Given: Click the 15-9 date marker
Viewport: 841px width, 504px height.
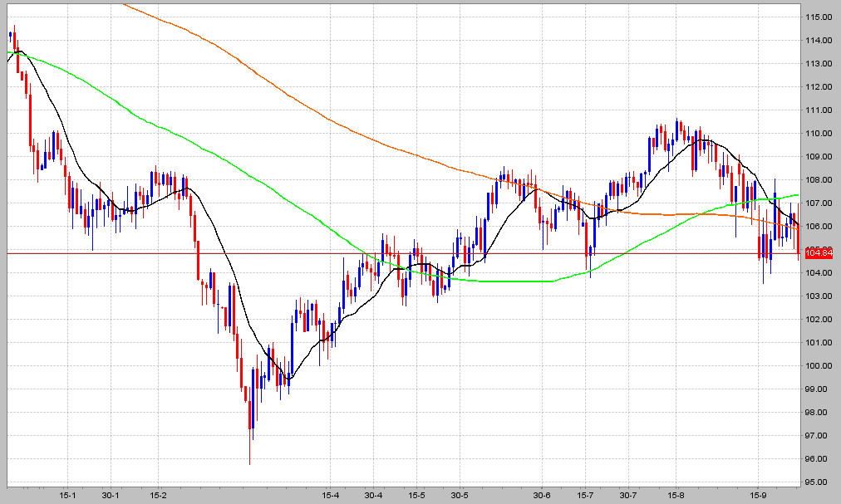Looking at the screenshot, I should (758, 496).
